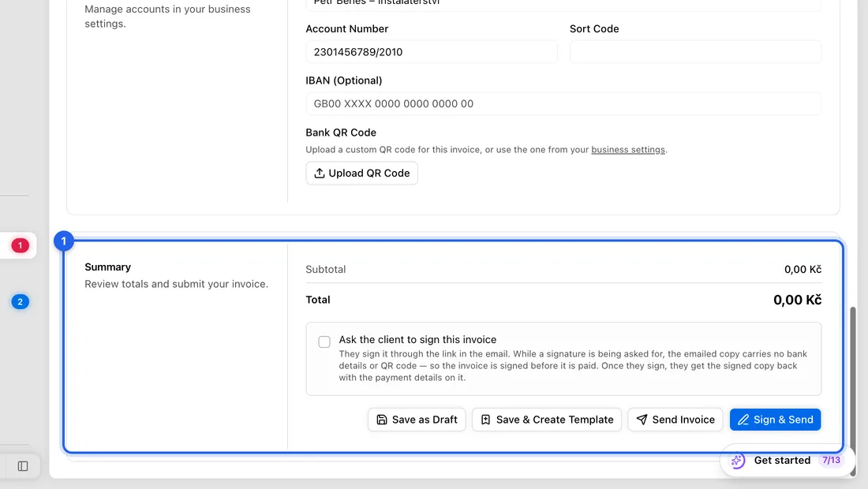Click the paper plane icon in Send Invoice
Image resolution: width=868 pixels, height=489 pixels.
642,420
